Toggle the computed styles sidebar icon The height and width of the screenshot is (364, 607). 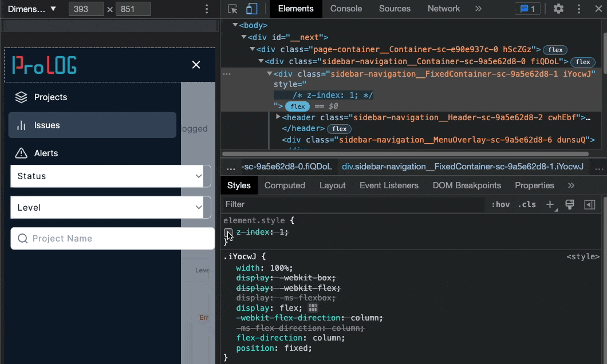point(589,204)
